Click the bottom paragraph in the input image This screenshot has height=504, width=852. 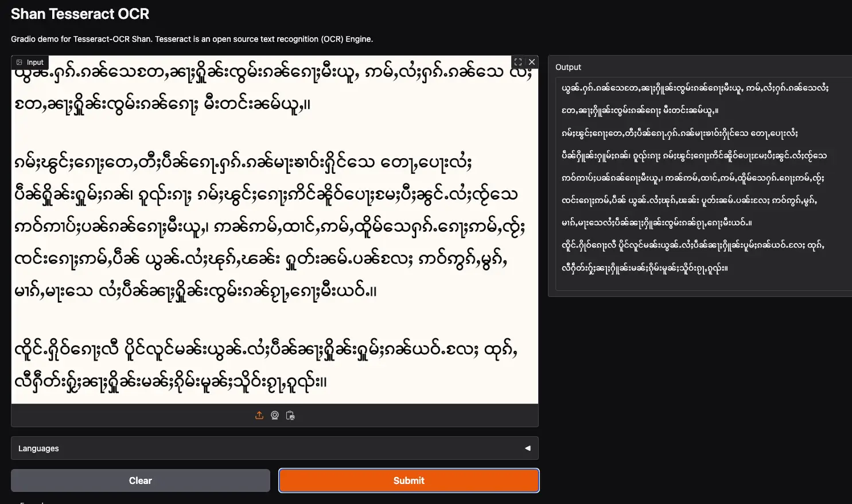[x=265, y=365]
